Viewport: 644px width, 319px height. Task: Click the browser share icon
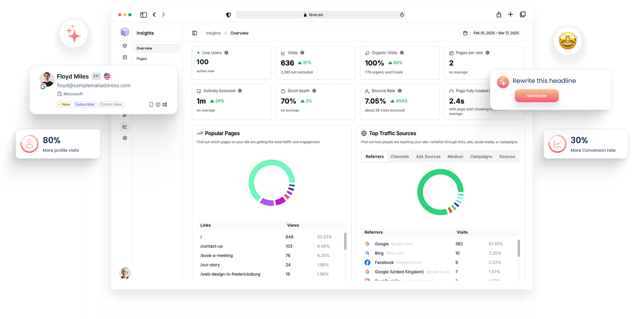(499, 14)
